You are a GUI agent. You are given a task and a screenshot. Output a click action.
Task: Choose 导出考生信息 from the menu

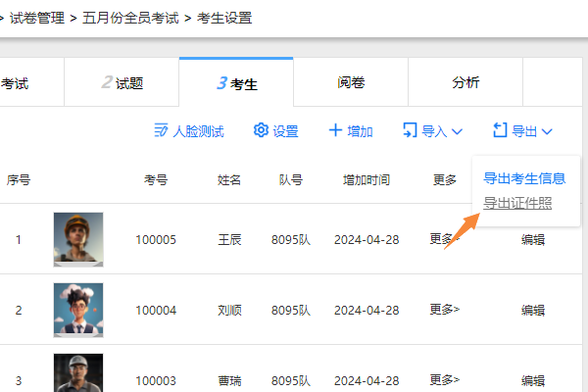click(x=524, y=178)
